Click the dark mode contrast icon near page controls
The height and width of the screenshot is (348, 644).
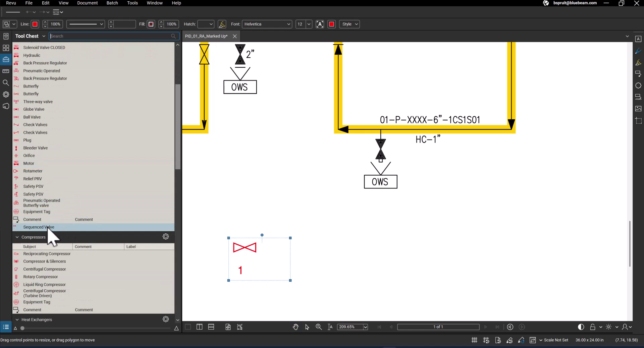(581, 327)
